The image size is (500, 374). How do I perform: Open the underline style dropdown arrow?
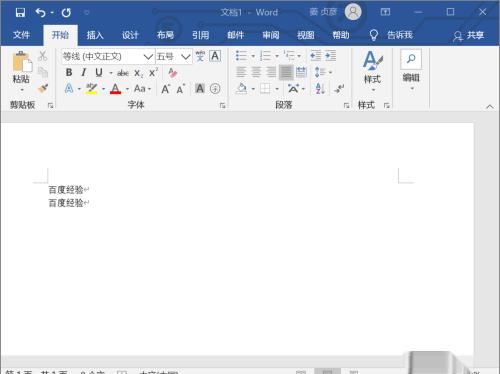point(111,73)
